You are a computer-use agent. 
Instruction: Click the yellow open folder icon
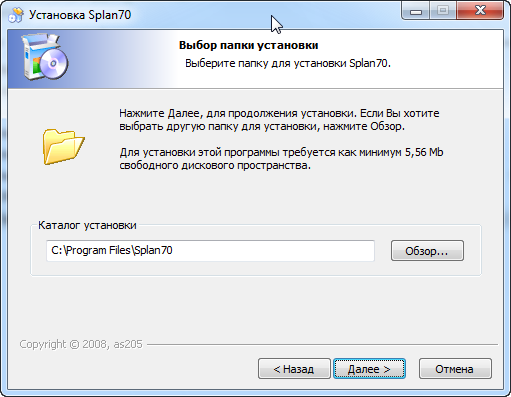click(63, 146)
